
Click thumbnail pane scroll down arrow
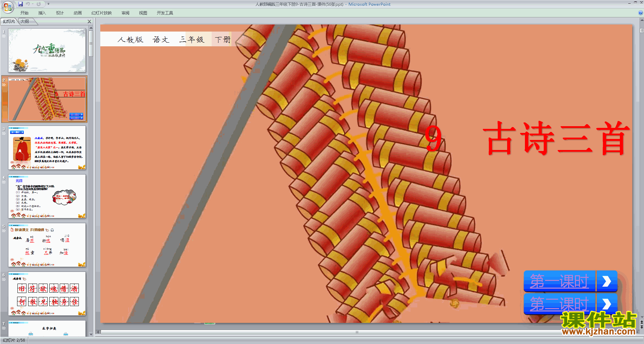(x=91, y=334)
